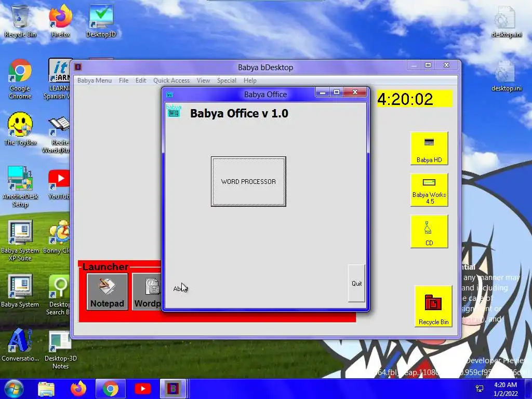
Task: Open the Babya Works 4.5 icon
Action: tap(429, 190)
